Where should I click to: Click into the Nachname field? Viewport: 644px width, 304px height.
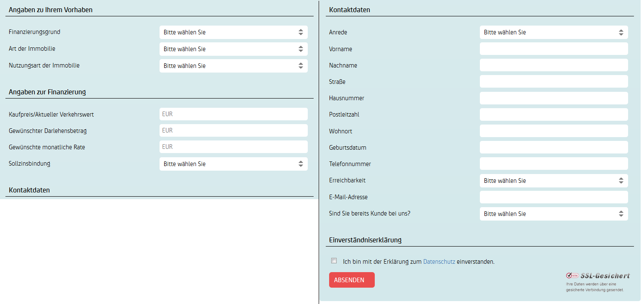[x=554, y=65]
